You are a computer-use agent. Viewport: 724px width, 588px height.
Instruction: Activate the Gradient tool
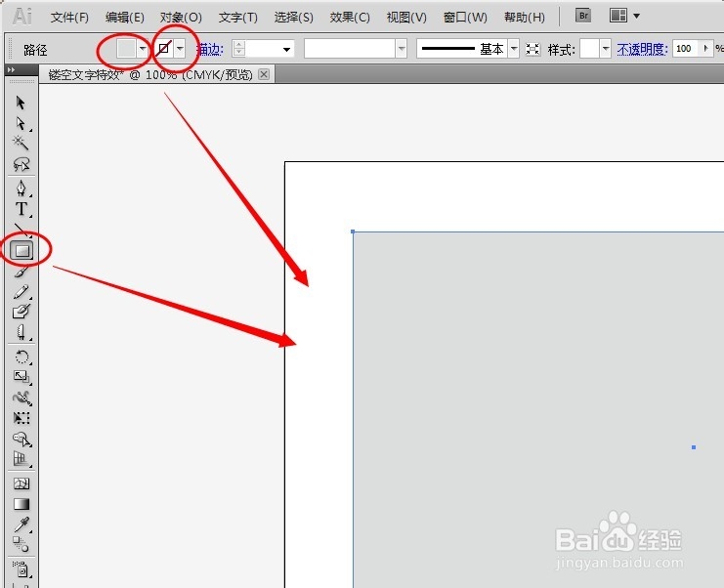click(21, 504)
